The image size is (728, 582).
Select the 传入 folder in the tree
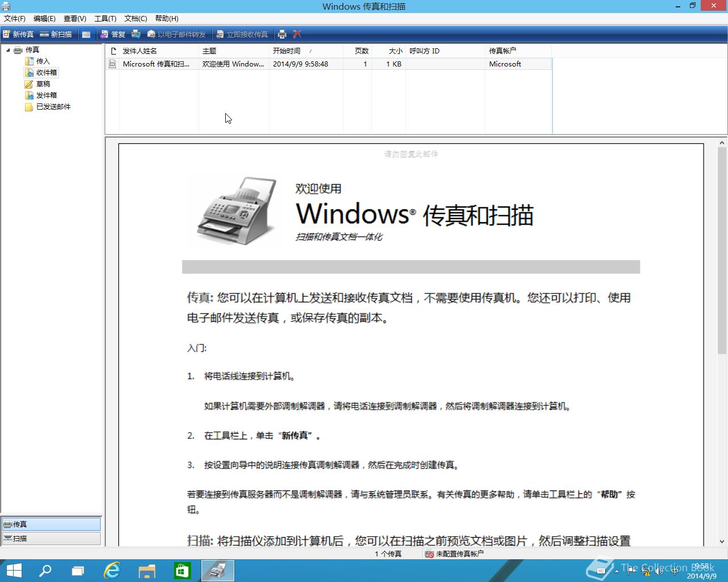pyautogui.click(x=43, y=61)
